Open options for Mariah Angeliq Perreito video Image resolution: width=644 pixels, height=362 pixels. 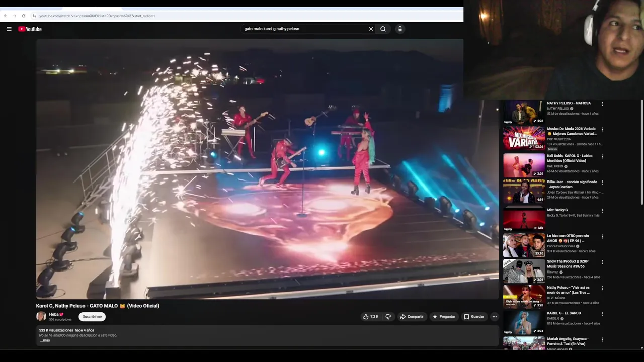602,339
